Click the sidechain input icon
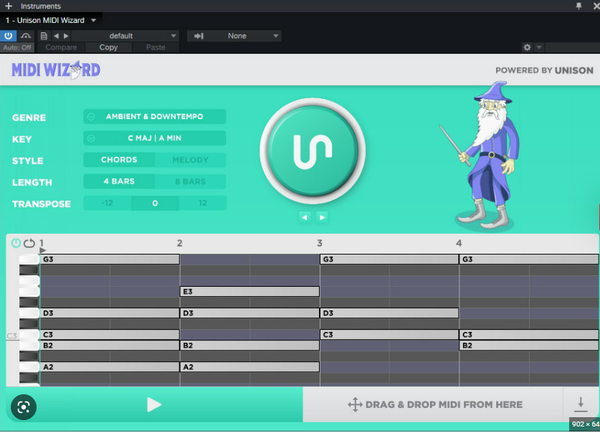The height and width of the screenshot is (433, 600). (x=199, y=36)
